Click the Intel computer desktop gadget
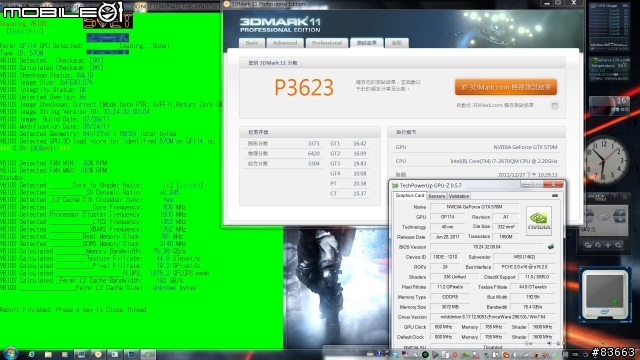This screenshot has height=360, width=640. click(605, 294)
